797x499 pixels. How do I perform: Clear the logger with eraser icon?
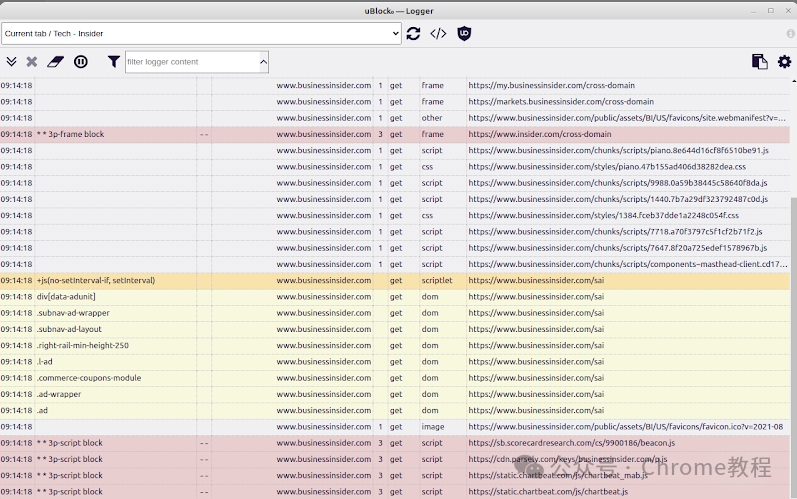click(x=55, y=62)
